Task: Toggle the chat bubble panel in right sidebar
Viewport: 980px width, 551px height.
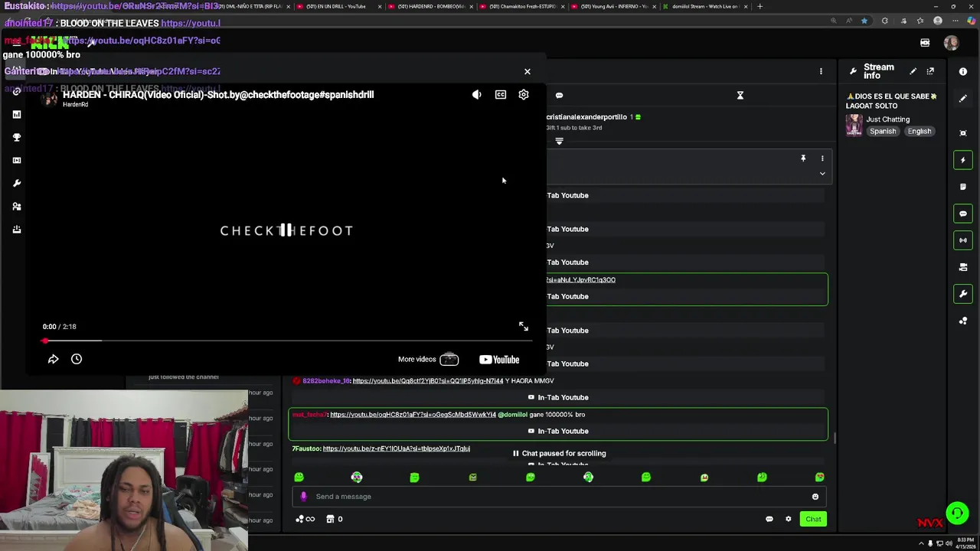Action: click(x=963, y=214)
